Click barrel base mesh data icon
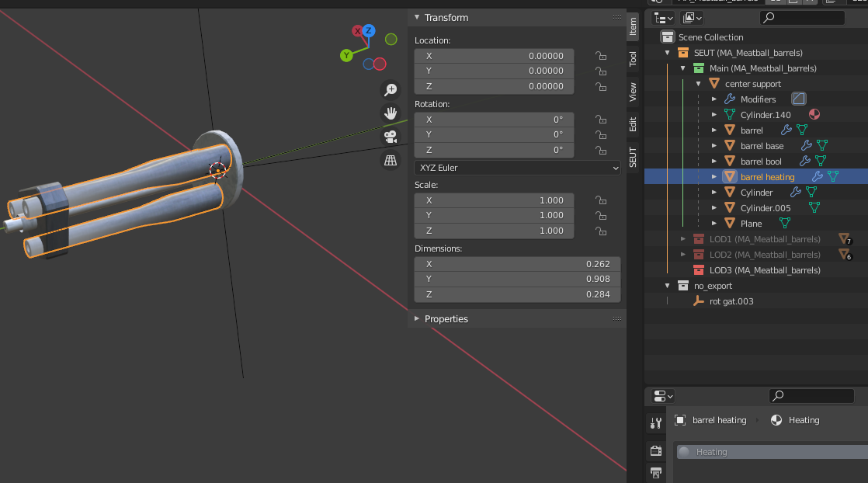 [x=822, y=146]
